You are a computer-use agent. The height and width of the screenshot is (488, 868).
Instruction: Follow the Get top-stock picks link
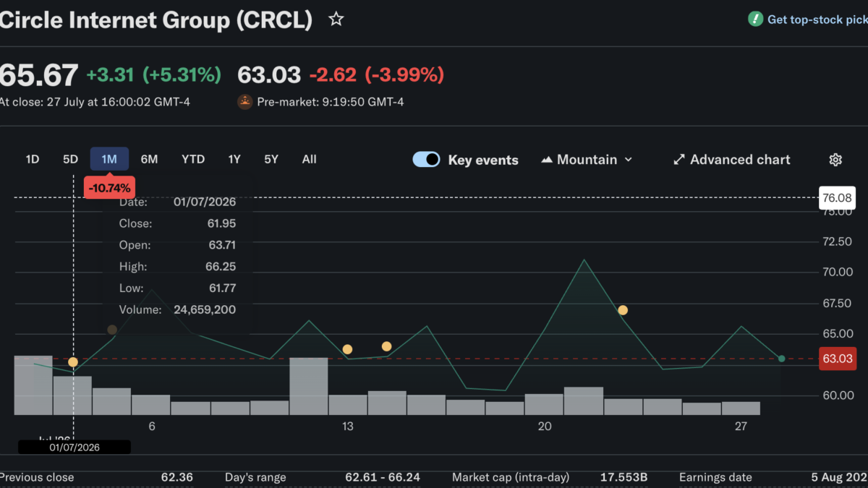pos(817,20)
